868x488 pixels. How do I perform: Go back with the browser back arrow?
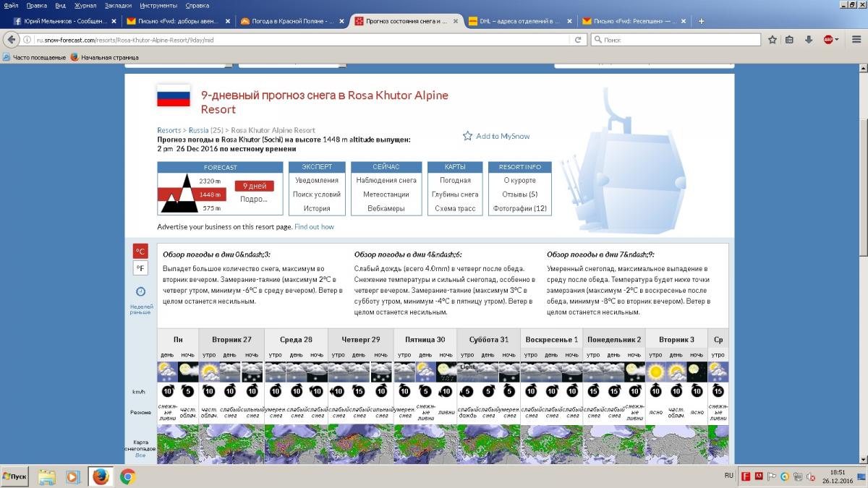coord(10,40)
